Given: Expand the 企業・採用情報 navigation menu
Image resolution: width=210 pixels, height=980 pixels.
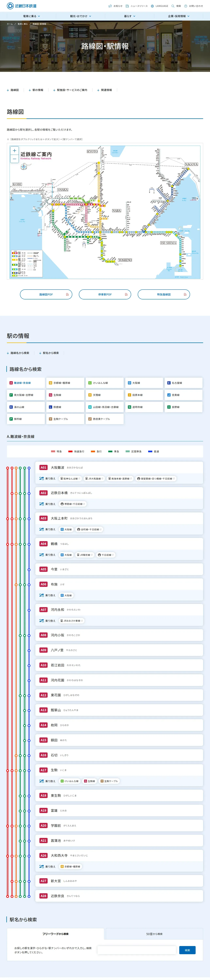Looking at the screenshot, I should pyautogui.click(x=179, y=16).
